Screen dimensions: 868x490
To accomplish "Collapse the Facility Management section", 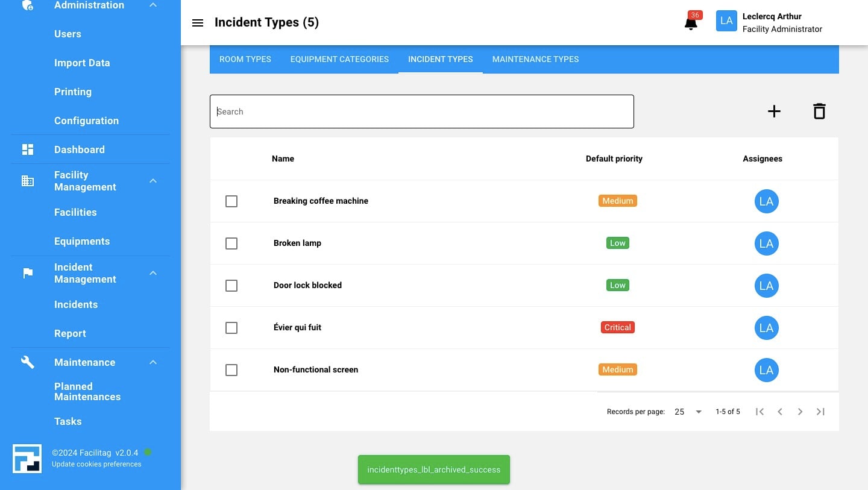I will [153, 181].
